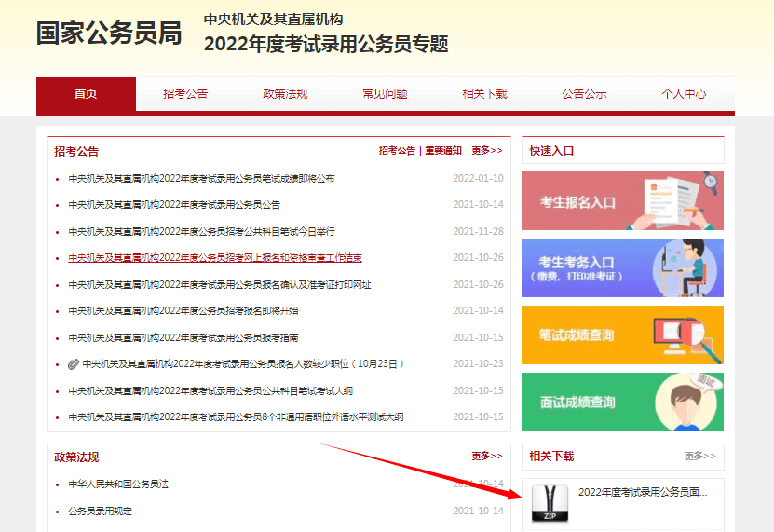Screen dimensions: 774x532
Task: Select the 重要通知 sub-tab in the announcement panel
Action: pyautogui.click(x=443, y=151)
